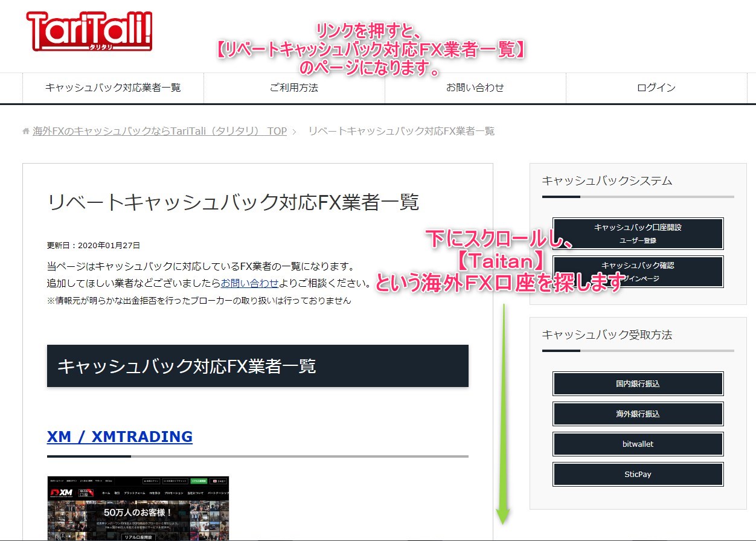756x541 pixels.
Task: Click the bitwallet button
Action: [638, 444]
